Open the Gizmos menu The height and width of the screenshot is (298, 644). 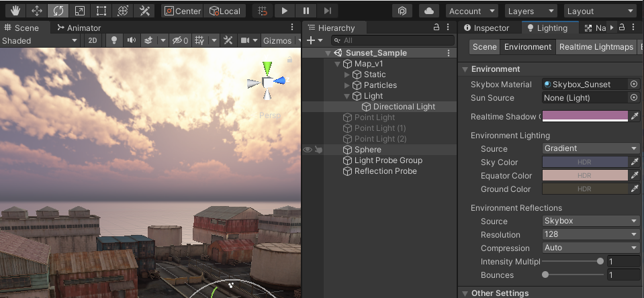277,41
